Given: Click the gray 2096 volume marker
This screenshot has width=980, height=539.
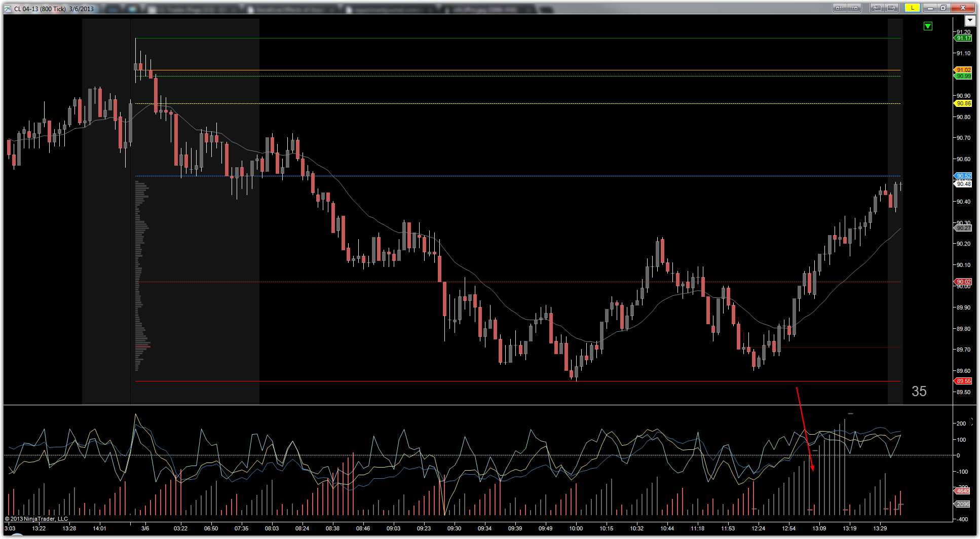Looking at the screenshot, I should pos(963,504).
